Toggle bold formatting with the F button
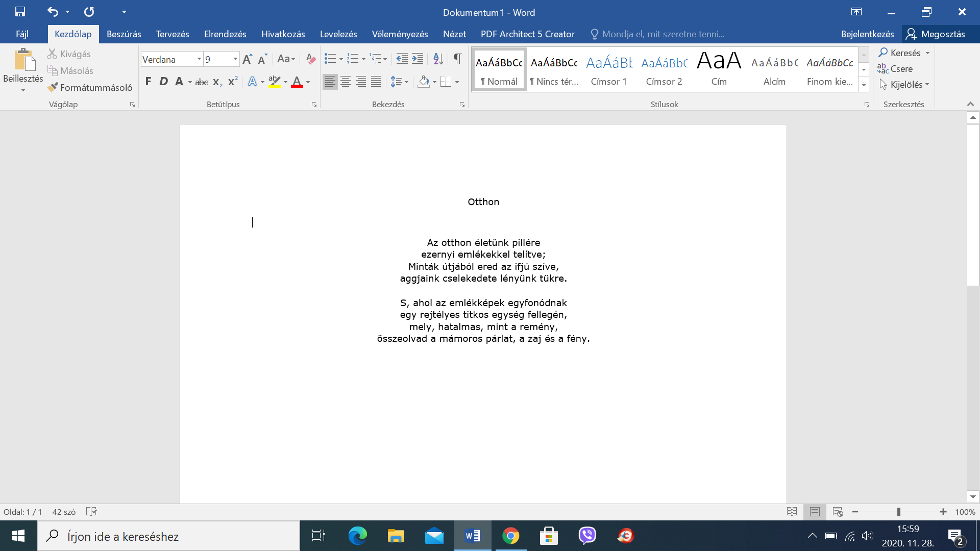Screen dimensions: 980x551 pyautogui.click(x=148, y=82)
